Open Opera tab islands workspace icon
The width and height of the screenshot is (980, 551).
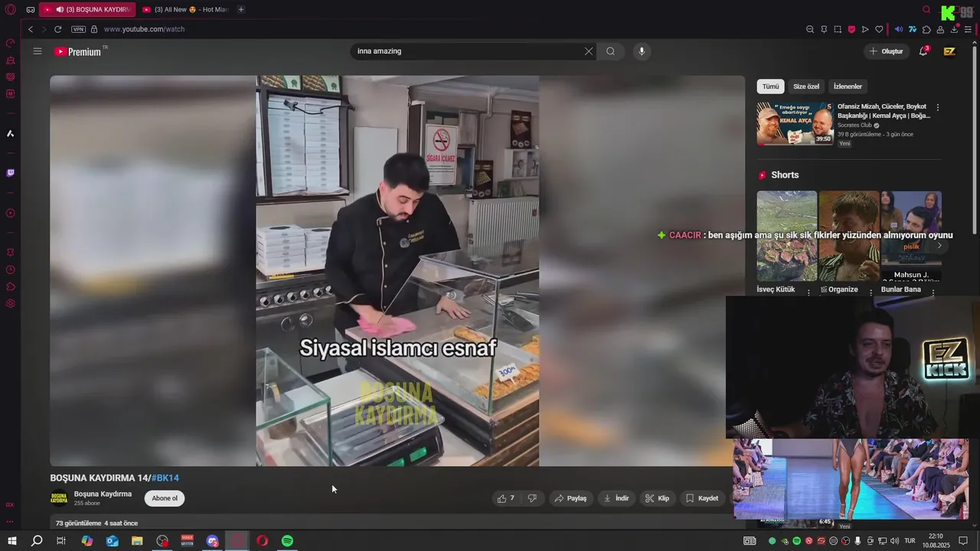click(x=30, y=9)
